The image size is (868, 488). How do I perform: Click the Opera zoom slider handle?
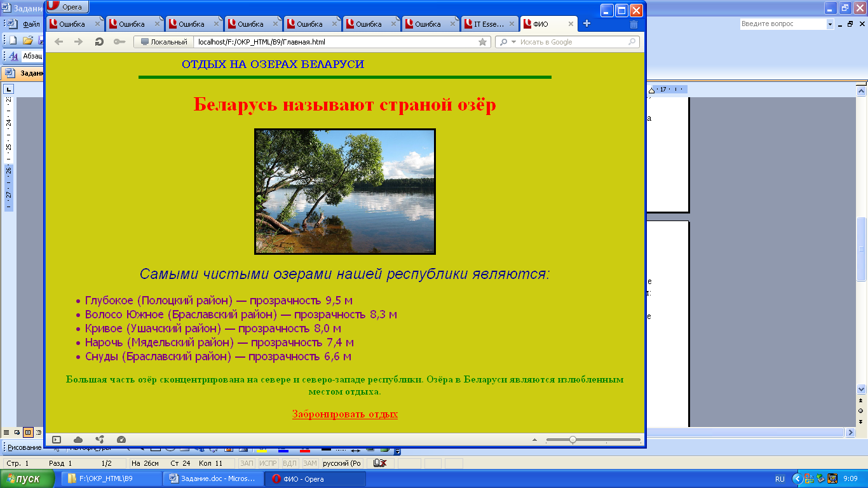point(573,440)
